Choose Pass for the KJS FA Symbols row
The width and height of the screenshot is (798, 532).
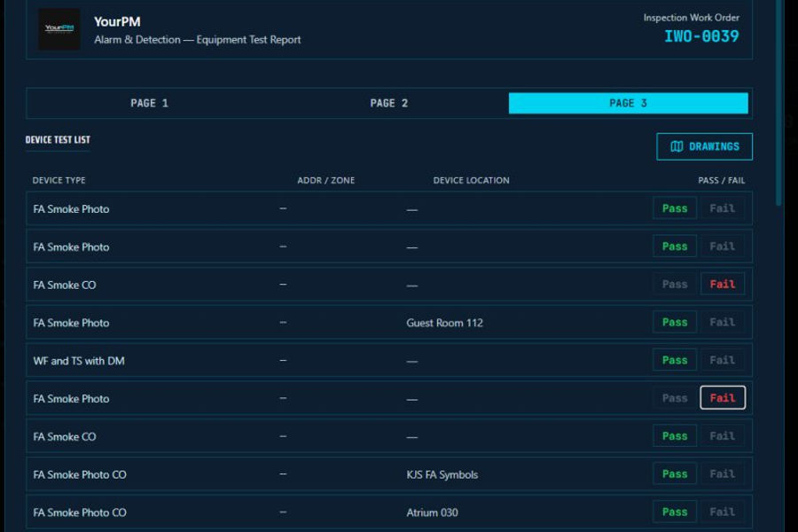(x=675, y=474)
